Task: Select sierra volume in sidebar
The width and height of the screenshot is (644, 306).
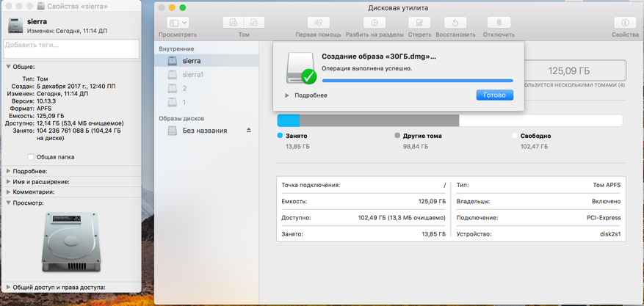Action: click(206, 61)
